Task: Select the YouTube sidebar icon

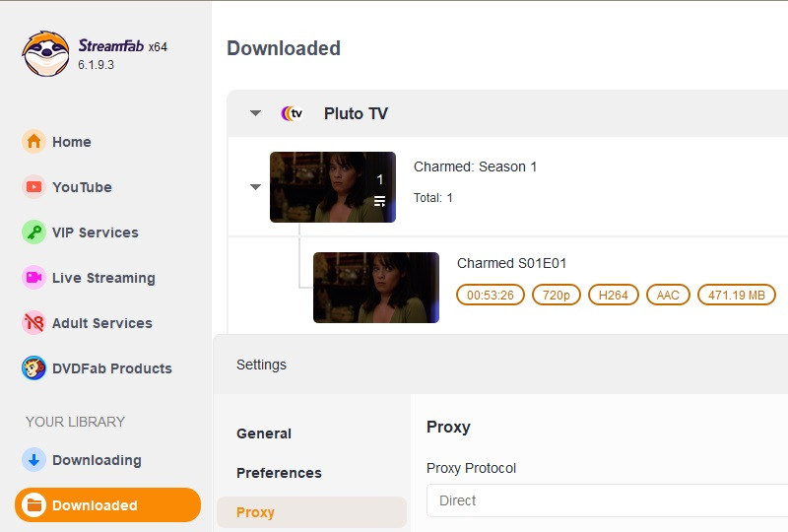Action: (x=34, y=187)
